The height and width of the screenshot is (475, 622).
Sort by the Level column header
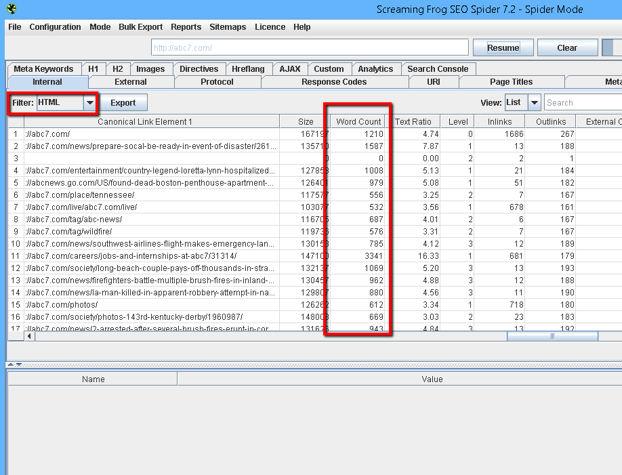[x=458, y=122]
